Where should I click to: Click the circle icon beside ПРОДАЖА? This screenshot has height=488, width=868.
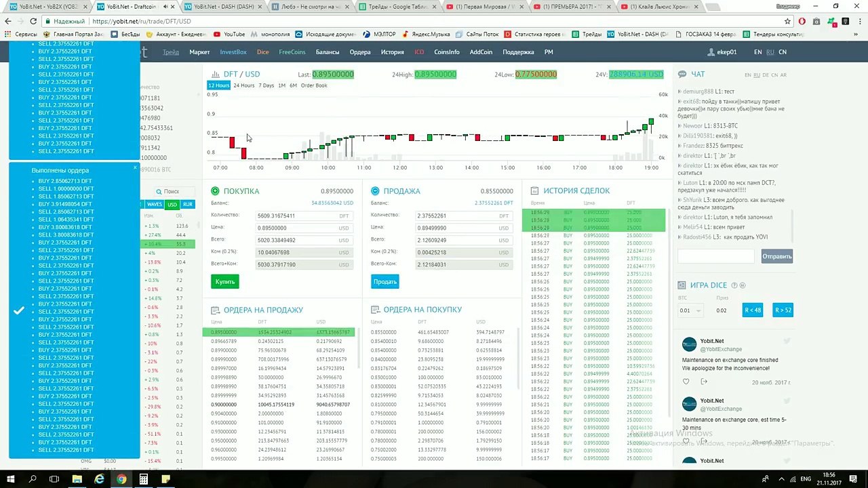tap(375, 191)
